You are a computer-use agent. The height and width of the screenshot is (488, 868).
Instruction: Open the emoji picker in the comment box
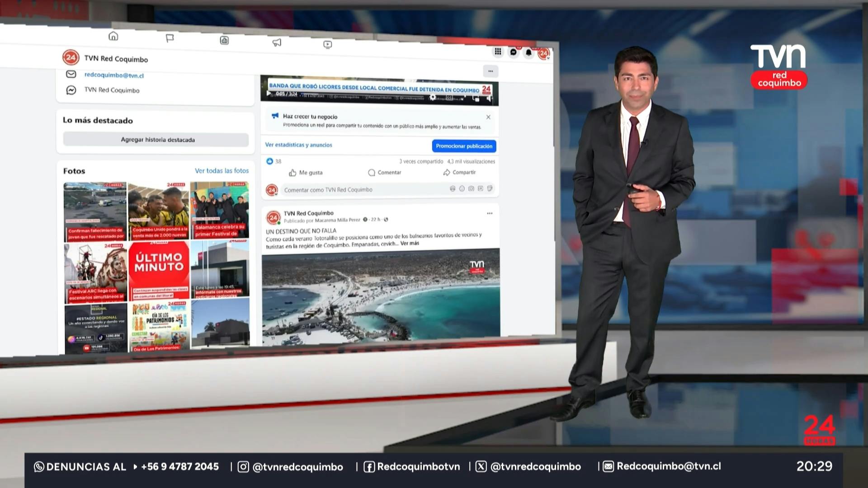462,189
